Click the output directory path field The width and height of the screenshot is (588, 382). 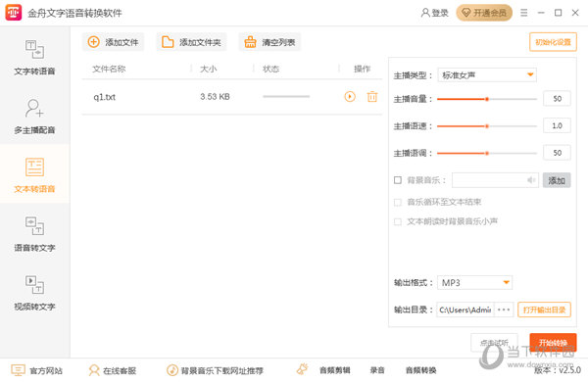pyautogui.click(x=465, y=310)
